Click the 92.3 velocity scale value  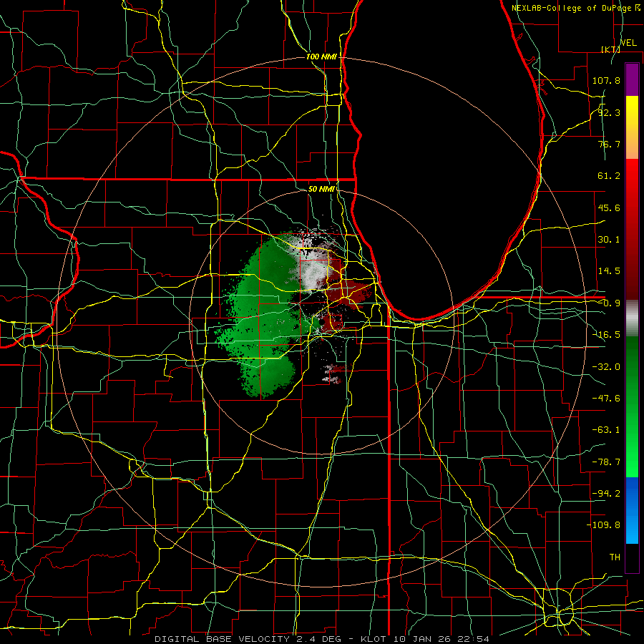click(609, 112)
